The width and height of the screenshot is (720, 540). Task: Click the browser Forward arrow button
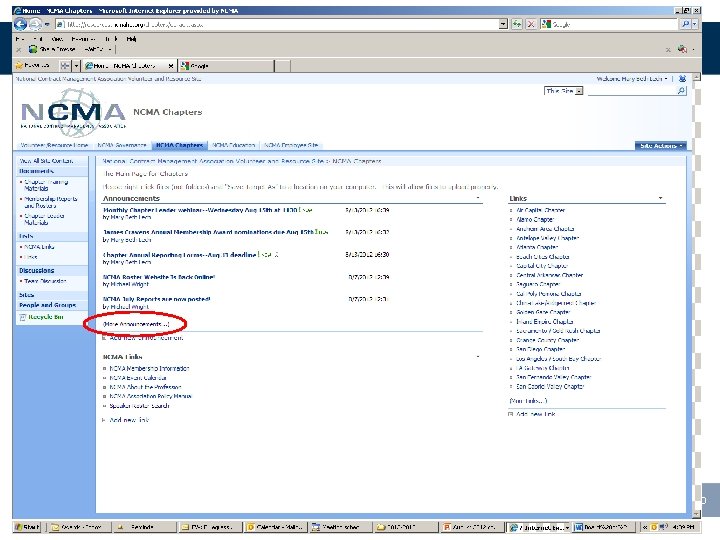tap(35, 24)
